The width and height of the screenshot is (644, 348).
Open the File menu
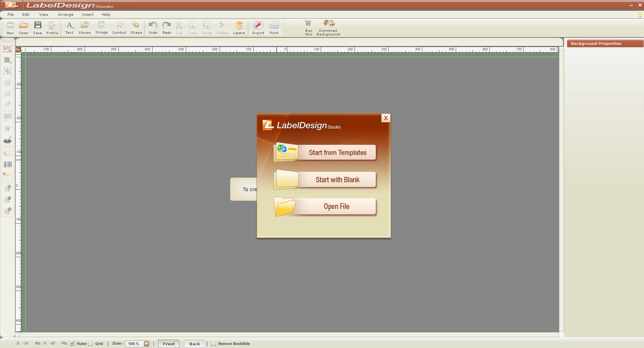[10, 15]
